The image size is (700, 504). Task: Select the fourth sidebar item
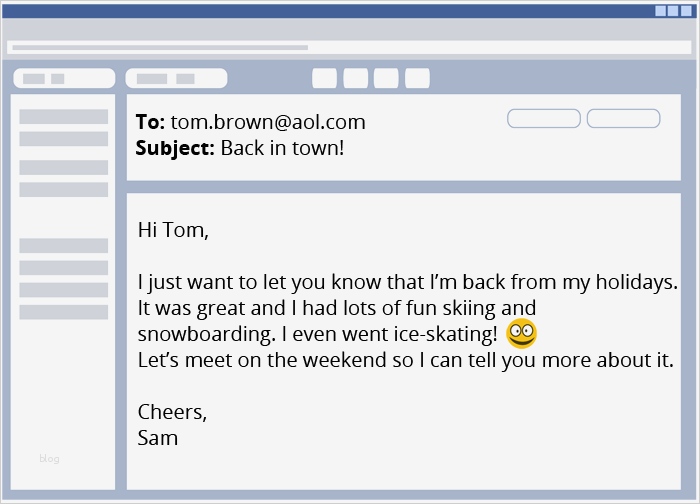[64, 189]
